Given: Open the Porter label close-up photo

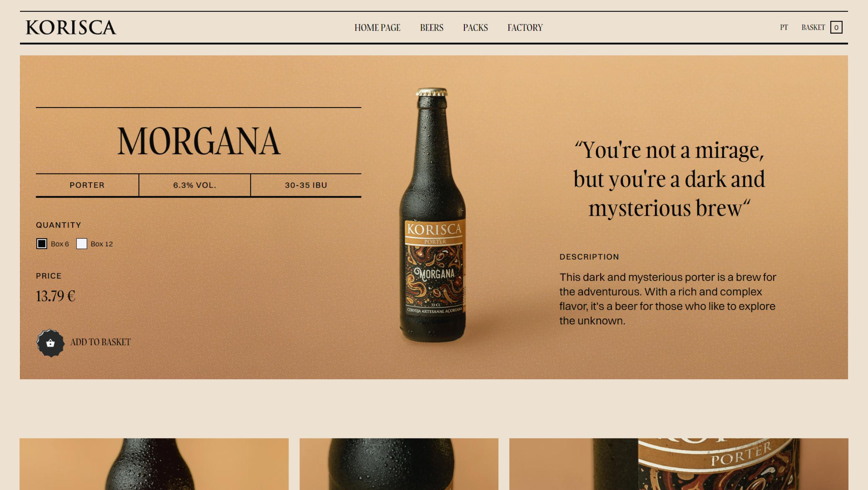Looking at the screenshot, I should tap(678, 464).
